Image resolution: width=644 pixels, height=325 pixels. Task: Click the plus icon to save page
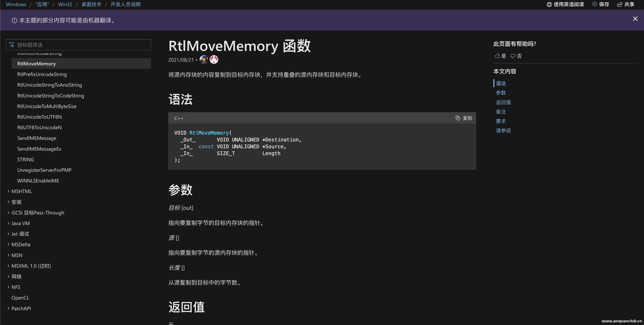tap(595, 4)
